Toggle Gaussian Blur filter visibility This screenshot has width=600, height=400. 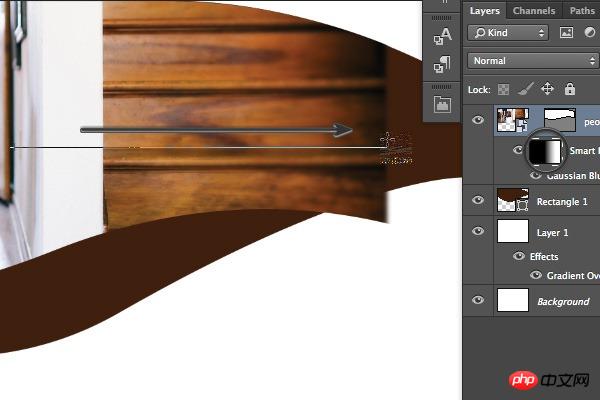click(x=535, y=175)
